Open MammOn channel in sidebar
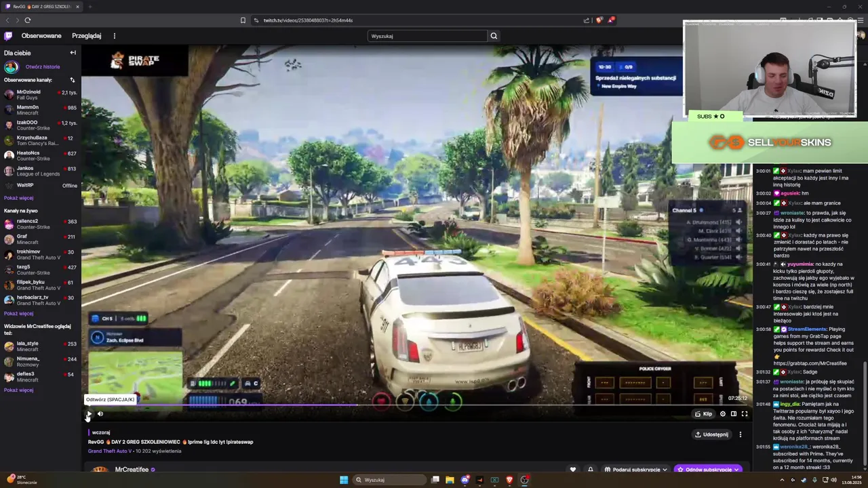This screenshot has height=488, width=868. tap(41, 110)
